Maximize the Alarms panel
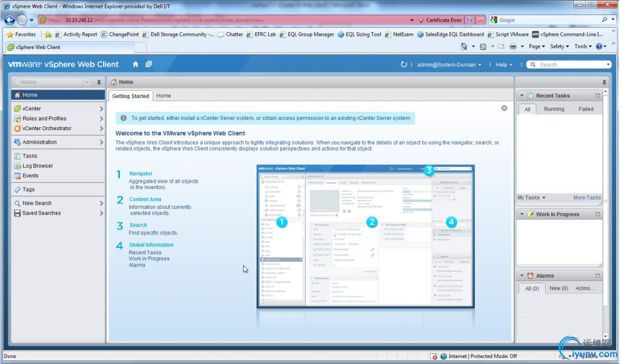Viewport: 621px width, 364px height. click(x=597, y=276)
